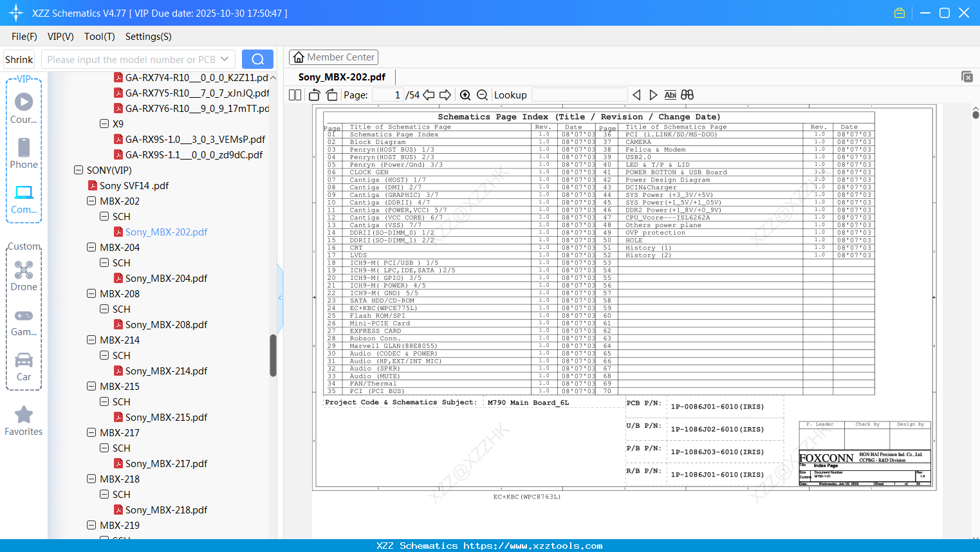Go to the previous page arrow

[x=429, y=95]
